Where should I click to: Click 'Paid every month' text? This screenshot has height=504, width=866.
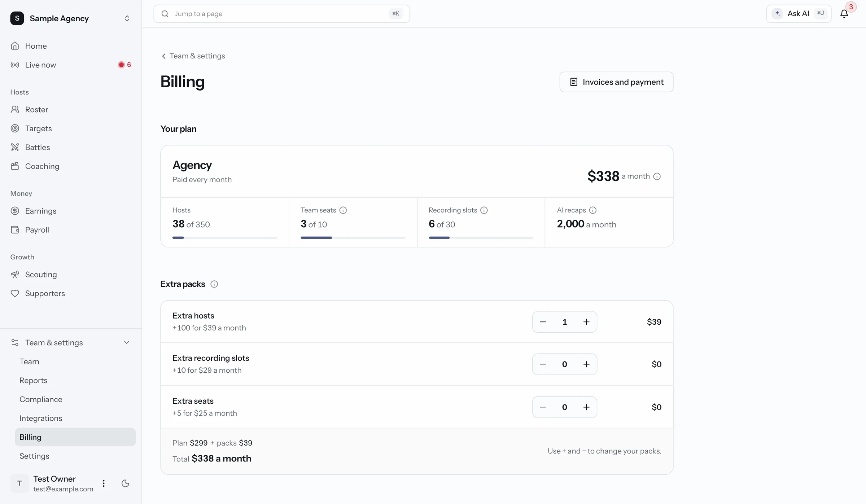pos(202,180)
